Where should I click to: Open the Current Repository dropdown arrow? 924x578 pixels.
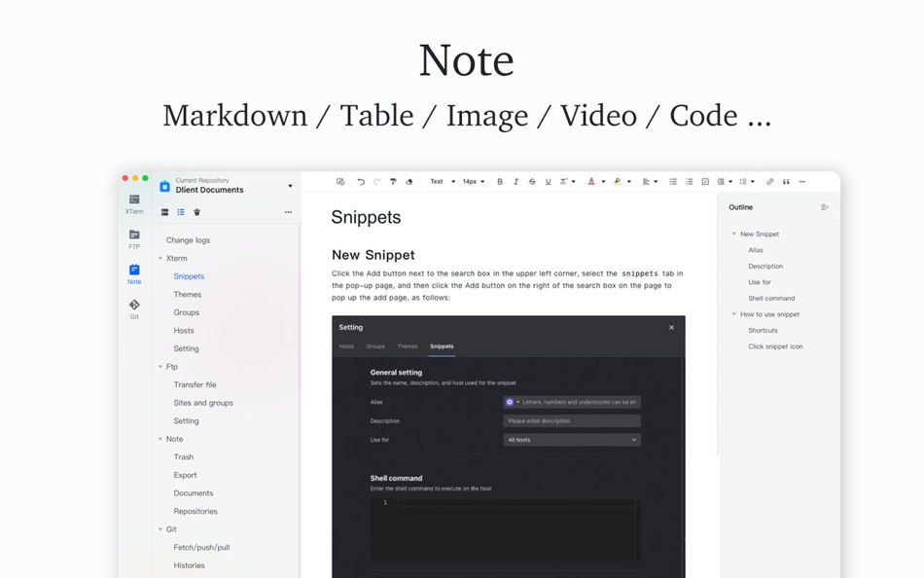click(x=290, y=186)
